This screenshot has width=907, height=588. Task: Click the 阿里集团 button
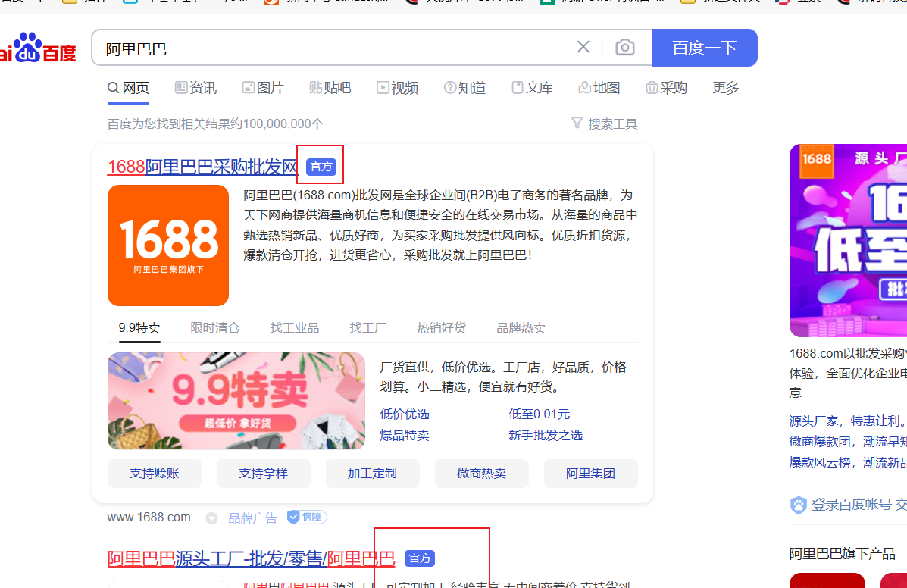tap(590, 474)
